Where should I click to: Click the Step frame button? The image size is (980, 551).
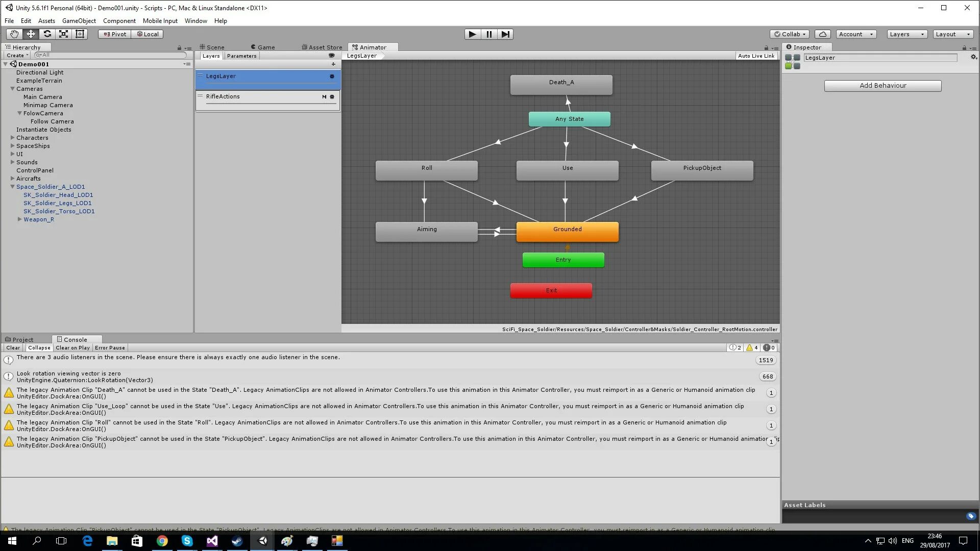(x=505, y=34)
